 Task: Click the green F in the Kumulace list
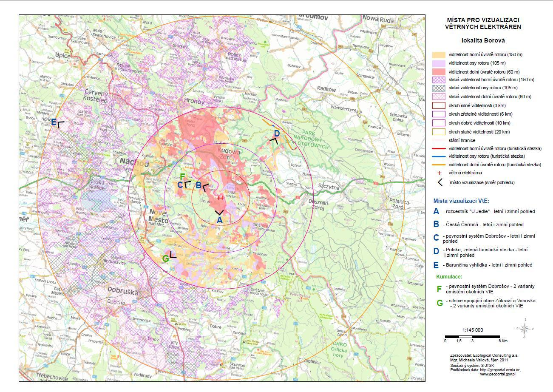click(439, 289)
